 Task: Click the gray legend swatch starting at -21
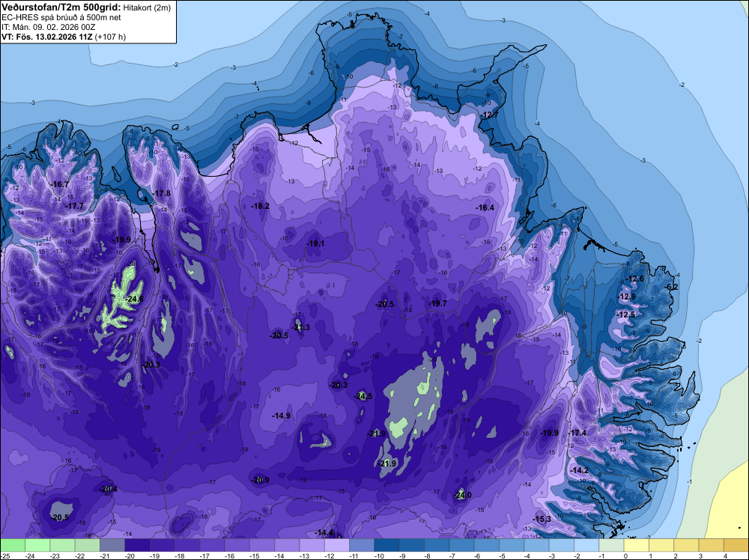(112, 546)
